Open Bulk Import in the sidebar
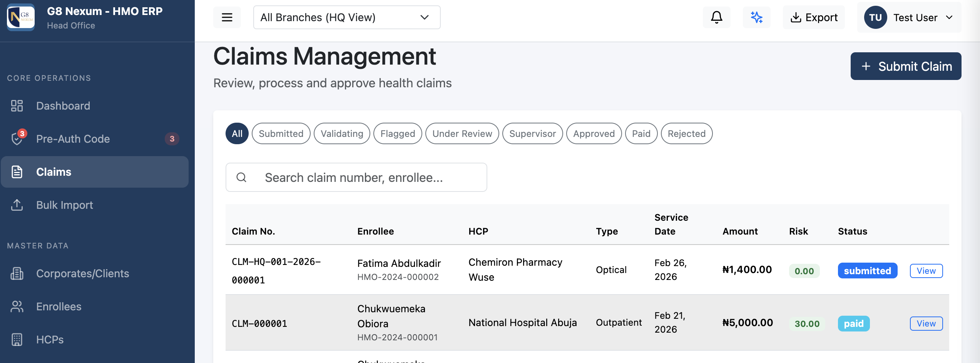 point(95,205)
